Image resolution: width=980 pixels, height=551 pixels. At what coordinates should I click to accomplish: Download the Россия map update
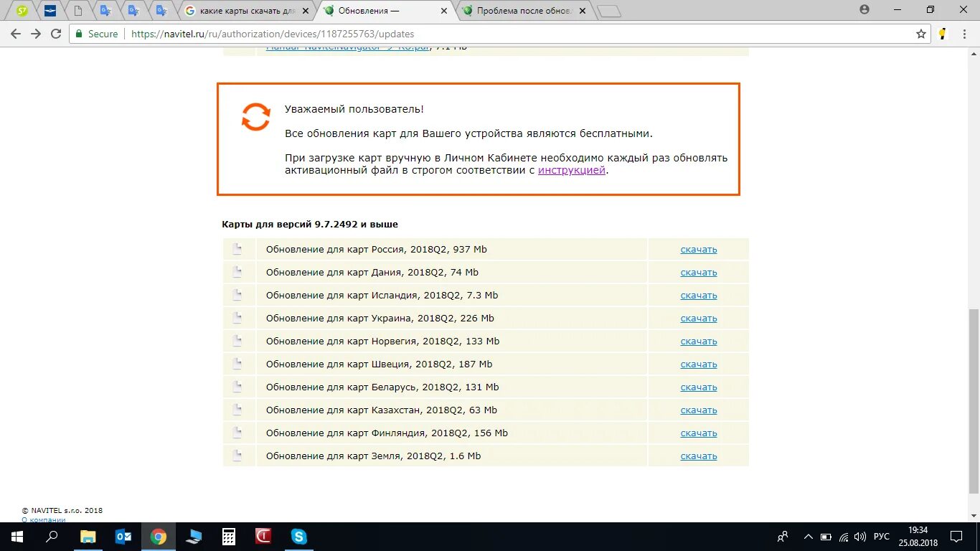pyautogui.click(x=699, y=250)
